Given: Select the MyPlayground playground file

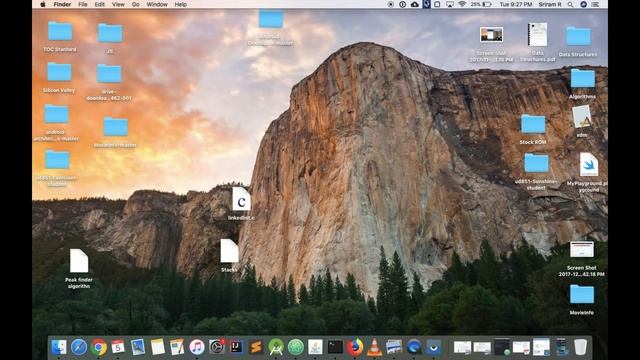Looking at the screenshot, I should point(589,165).
